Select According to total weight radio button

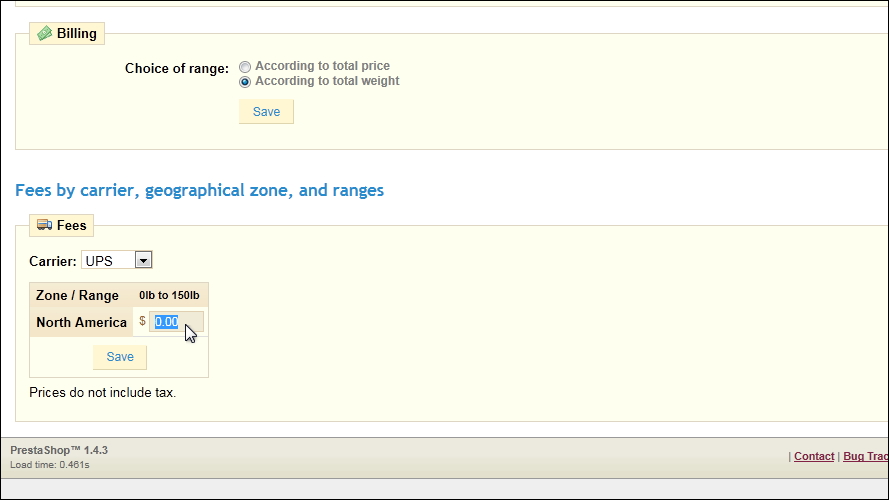point(244,82)
